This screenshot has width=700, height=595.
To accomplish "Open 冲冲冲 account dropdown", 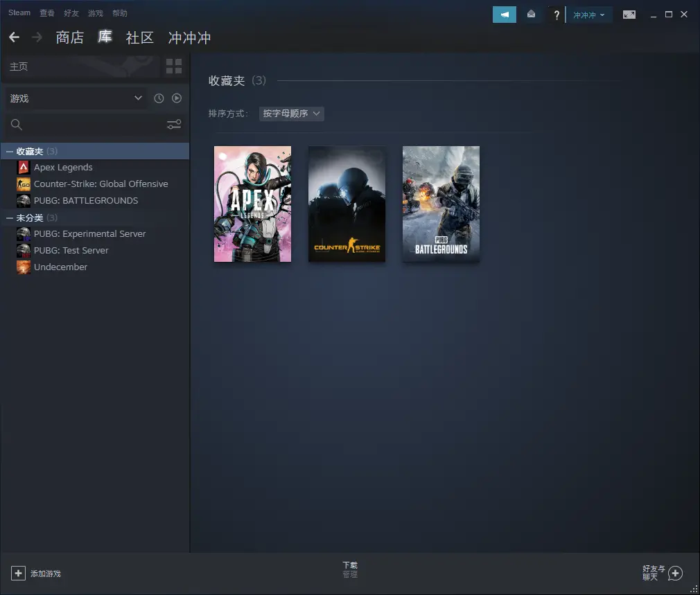I will click(589, 15).
